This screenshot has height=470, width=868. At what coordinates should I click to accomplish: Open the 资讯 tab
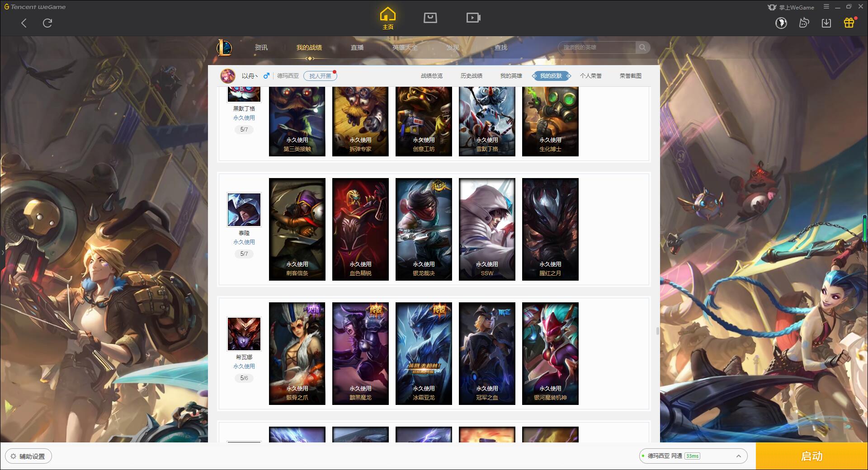coord(261,47)
